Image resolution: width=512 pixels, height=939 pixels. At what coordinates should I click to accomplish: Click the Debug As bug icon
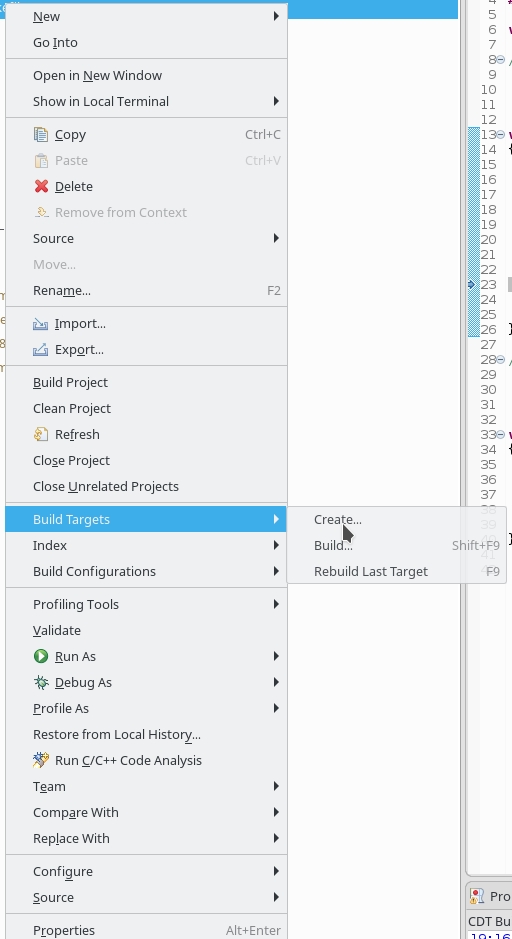pyautogui.click(x=41, y=683)
